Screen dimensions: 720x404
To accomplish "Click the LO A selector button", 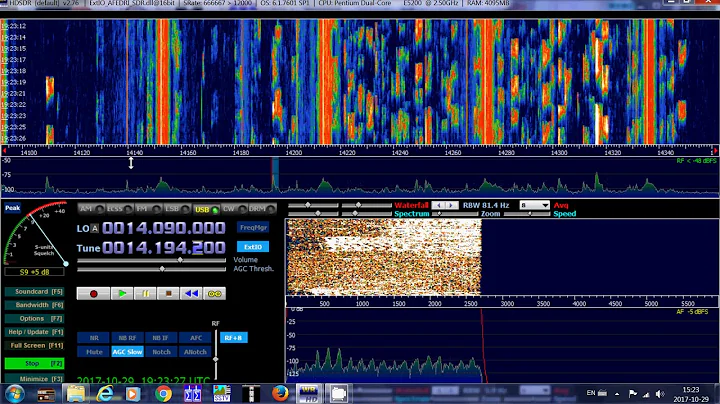I will pos(95,229).
